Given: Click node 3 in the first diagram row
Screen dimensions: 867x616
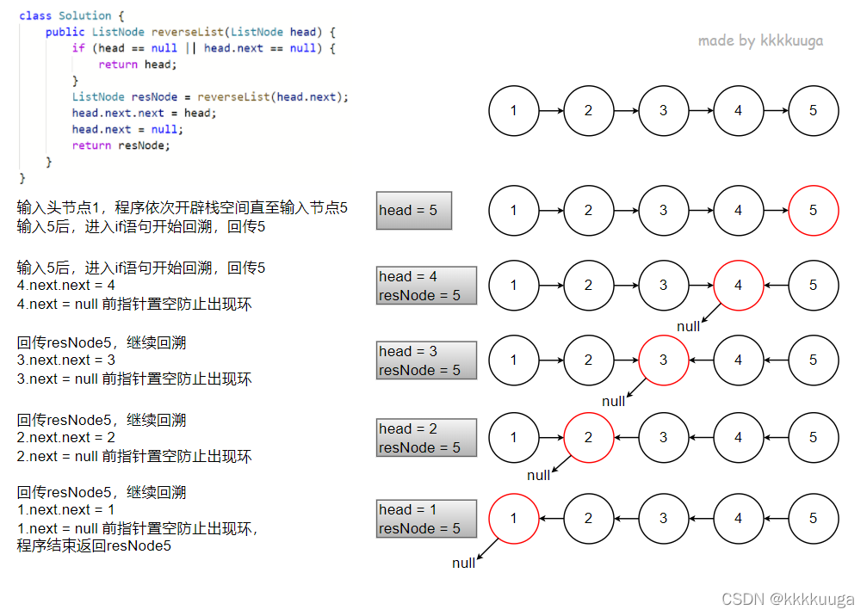Looking at the screenshot, I should (663, 110).
